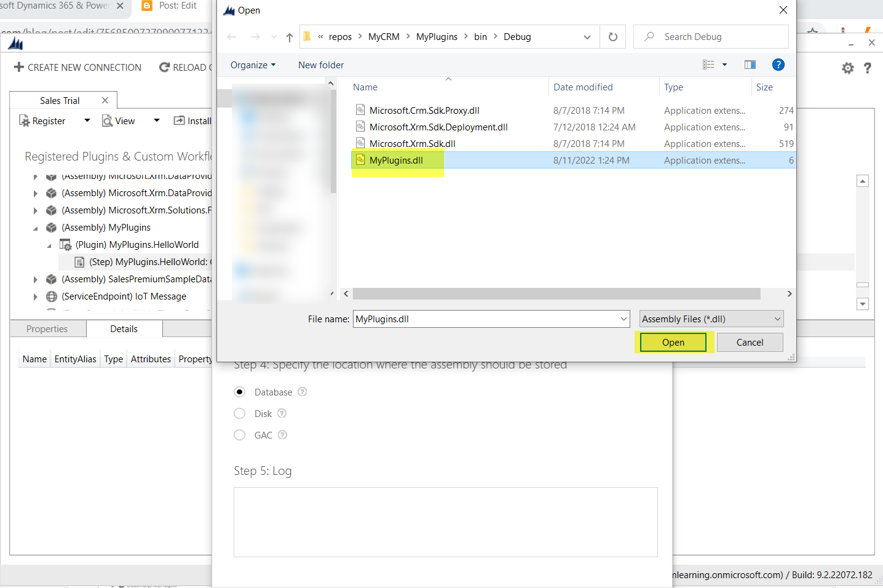The width and height of the screenshot is (883, 588).
Task: Click CREATE NEW CONNECTION
Action: tap(77, 68)
